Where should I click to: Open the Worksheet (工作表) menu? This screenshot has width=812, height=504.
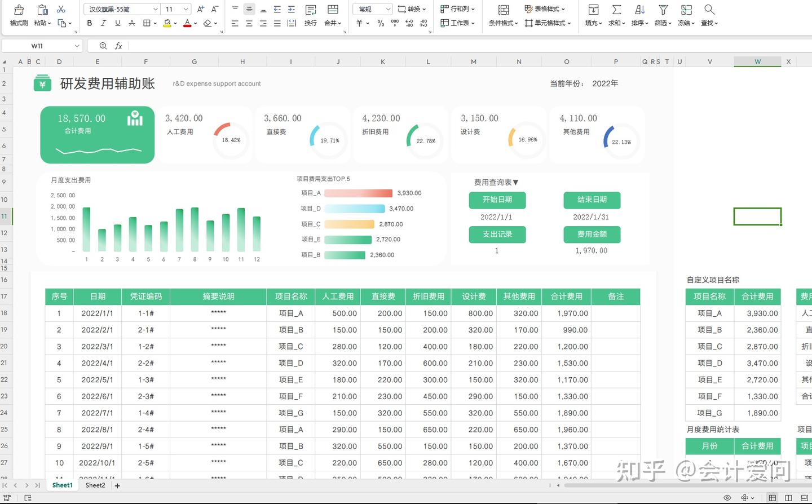pyautogui.click(x=458, y=23)
